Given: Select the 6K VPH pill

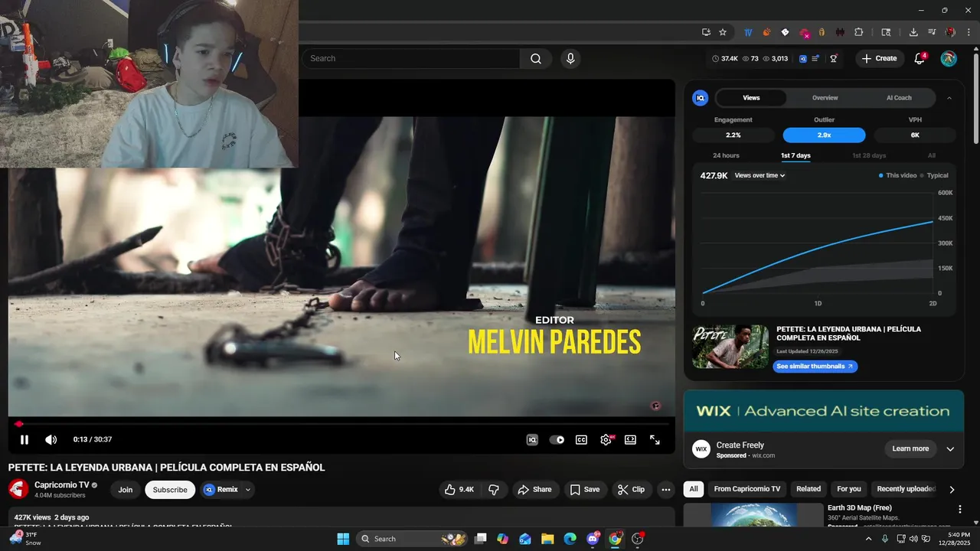Looking at the screenshot, I should [x=915, y=135].
